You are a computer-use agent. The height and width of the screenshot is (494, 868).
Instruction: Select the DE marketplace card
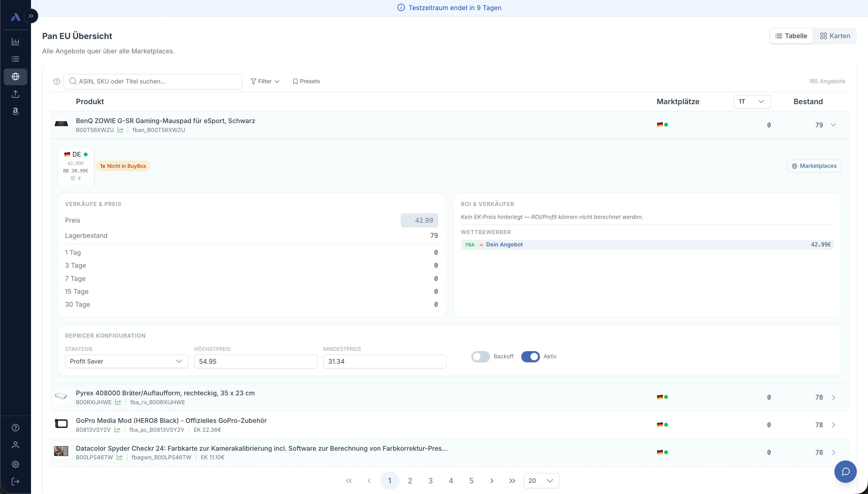point(76,166)
